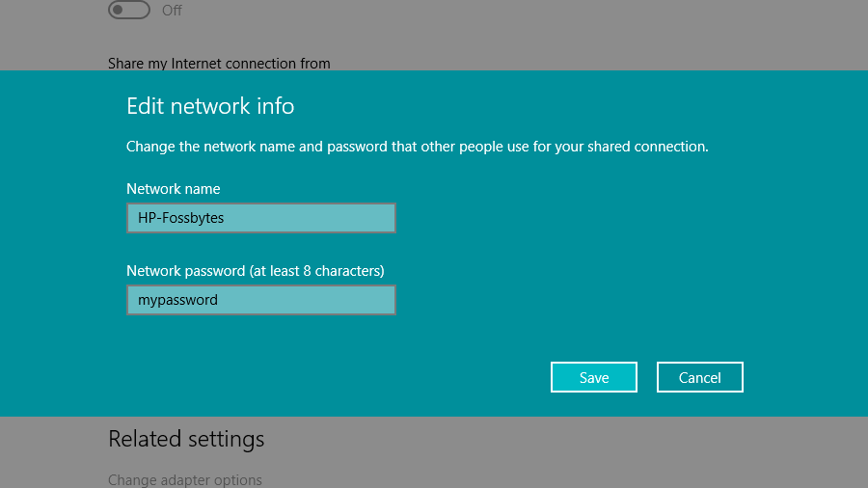
Task: Click the 'Edit network info' heading
Action: tap(210, 106)
